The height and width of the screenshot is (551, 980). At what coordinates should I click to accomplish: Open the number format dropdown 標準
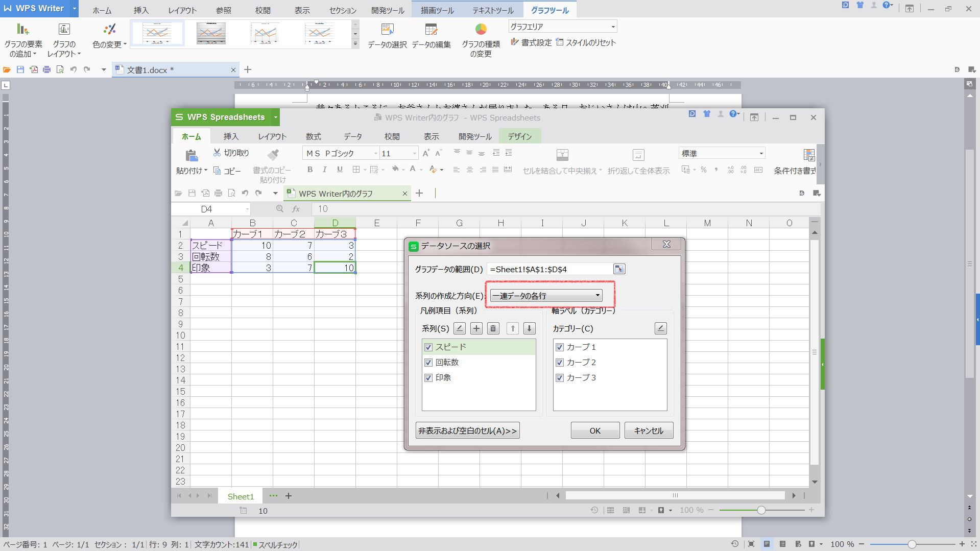tap(761, 153)
